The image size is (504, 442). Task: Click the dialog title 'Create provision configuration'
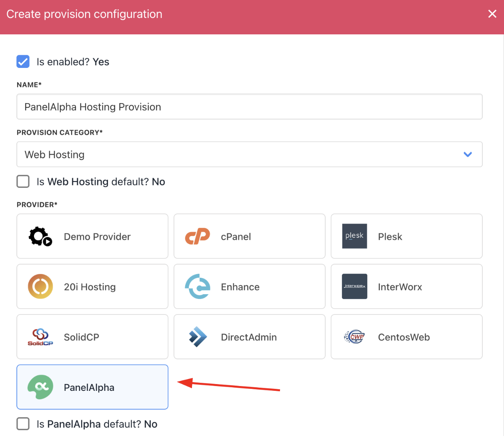coord(84,14)
